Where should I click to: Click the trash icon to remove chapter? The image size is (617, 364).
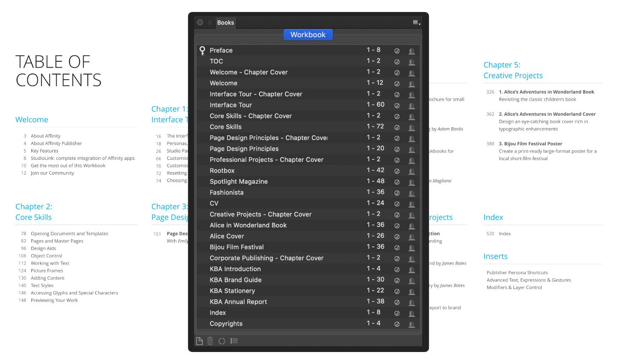pos(210,341)
